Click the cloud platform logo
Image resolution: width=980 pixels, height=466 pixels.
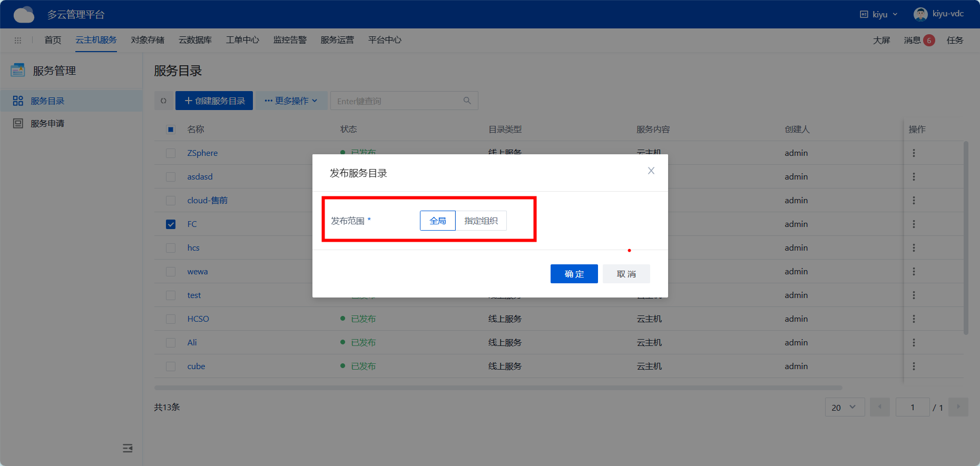click(24, 15)
